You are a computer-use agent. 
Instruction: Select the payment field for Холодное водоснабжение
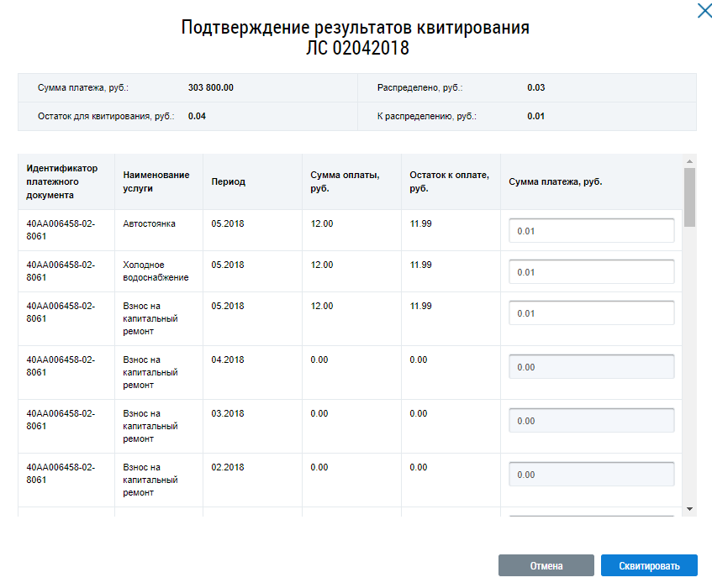(x=591, y=272)
